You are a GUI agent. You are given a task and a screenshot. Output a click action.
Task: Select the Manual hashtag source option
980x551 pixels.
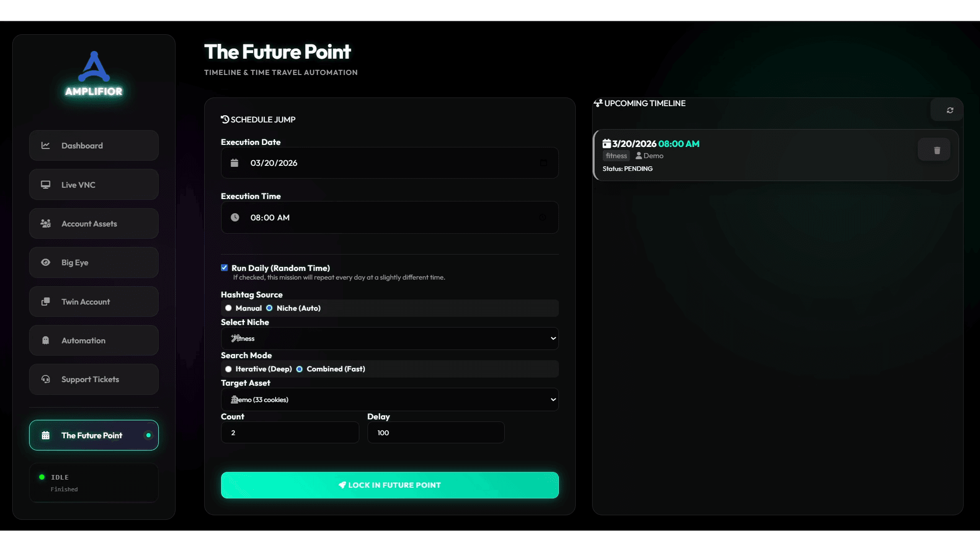pos(229,308)
